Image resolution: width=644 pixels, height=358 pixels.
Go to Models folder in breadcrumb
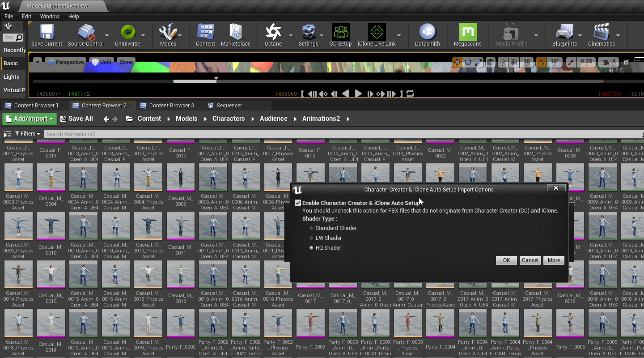click(186, 119)
